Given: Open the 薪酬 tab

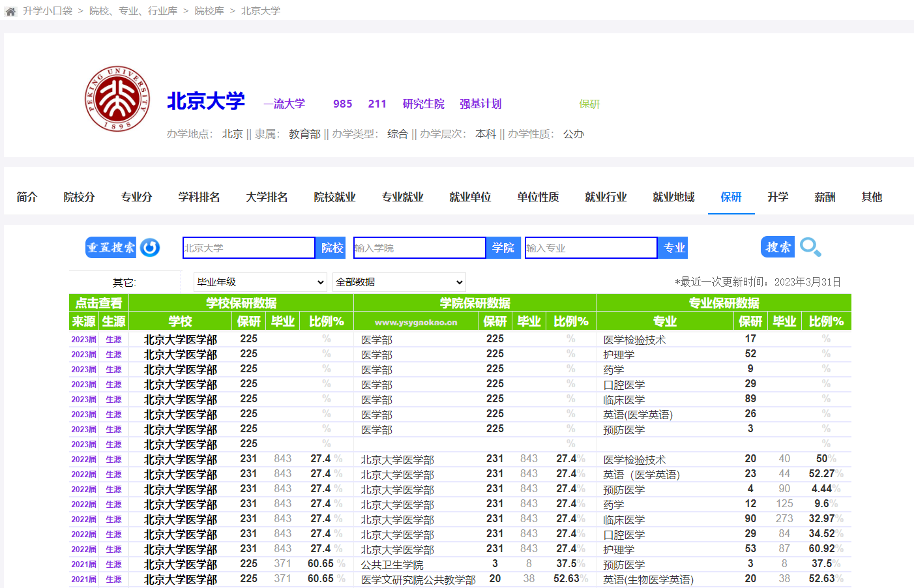Looking at the screenshot, I should tap(825, 197).
